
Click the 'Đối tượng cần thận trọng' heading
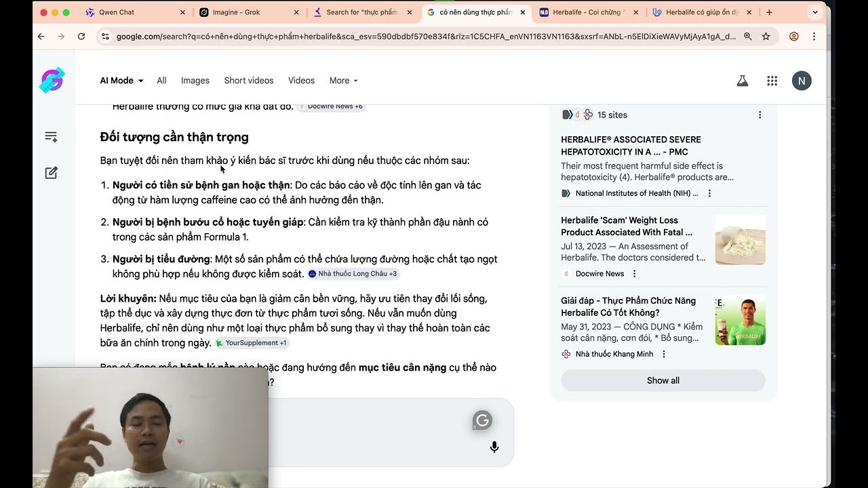coord(174,137)
